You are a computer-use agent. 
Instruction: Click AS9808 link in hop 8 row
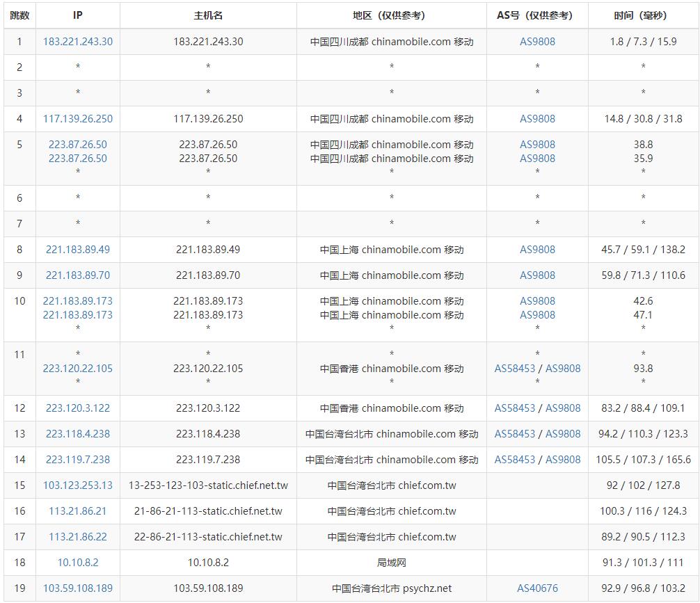(x=537, y=250)
